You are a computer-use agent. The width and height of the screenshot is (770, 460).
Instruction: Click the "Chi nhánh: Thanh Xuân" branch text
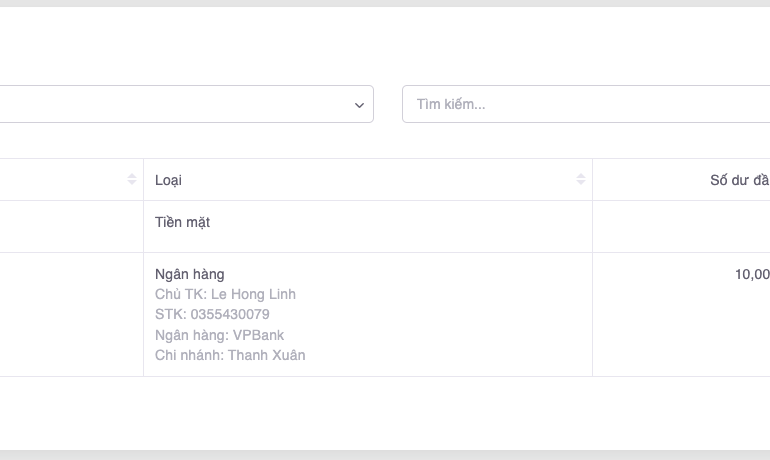[230, 355]
